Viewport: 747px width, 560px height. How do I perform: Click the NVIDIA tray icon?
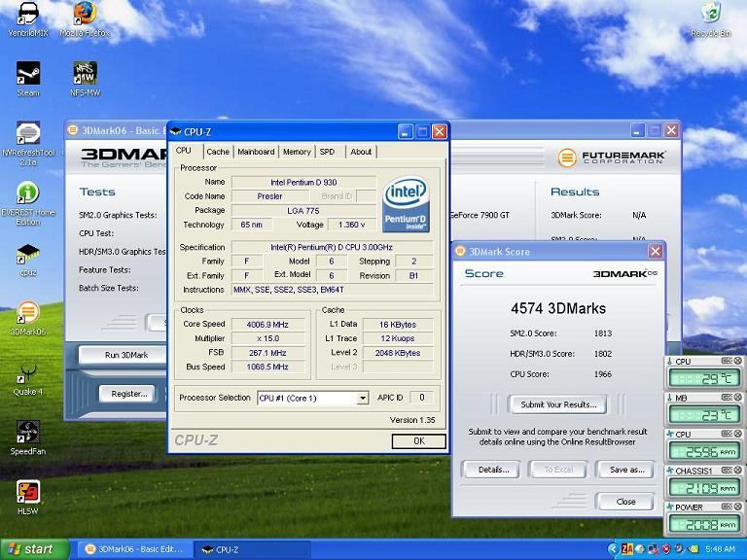(x=693, y=549)
